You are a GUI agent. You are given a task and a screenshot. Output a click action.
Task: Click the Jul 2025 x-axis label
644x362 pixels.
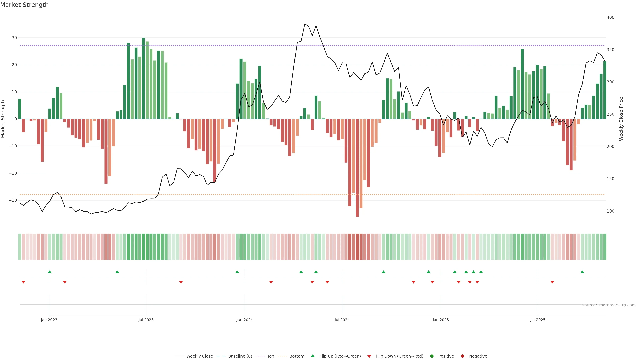[538, 320]
